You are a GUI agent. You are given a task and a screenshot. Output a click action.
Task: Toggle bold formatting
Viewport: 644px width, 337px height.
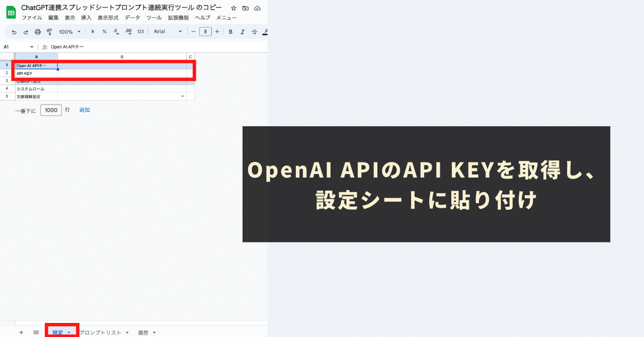[x=231, y=32]
